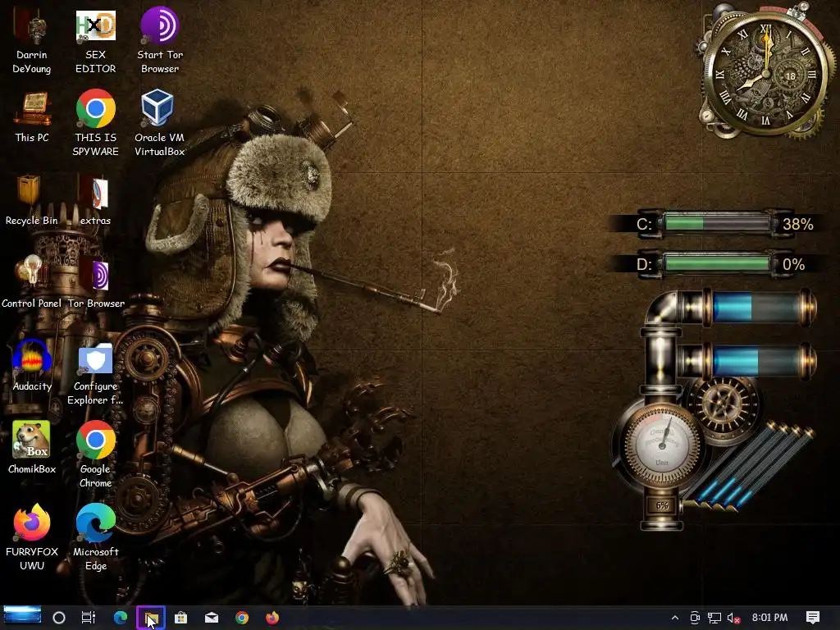Click the Meet Now tray icon
This screenshot has width=840, height=630.
click(x=695, y=618)
